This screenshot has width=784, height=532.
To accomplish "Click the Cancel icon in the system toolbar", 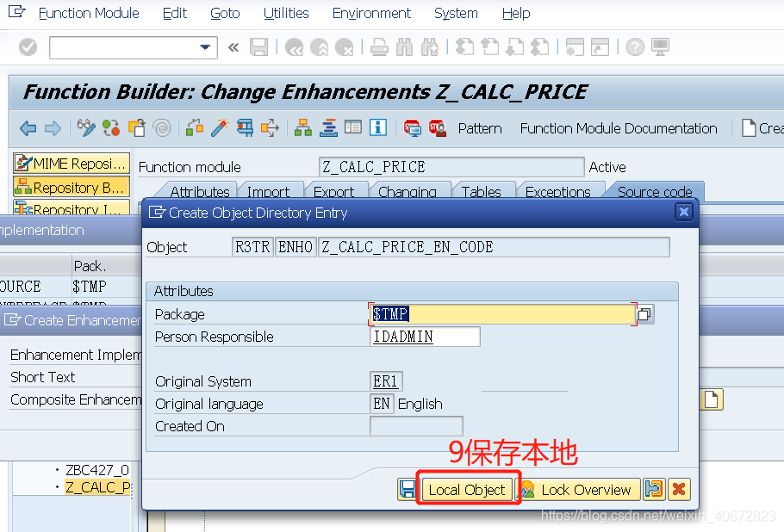I will pos(344,47).
